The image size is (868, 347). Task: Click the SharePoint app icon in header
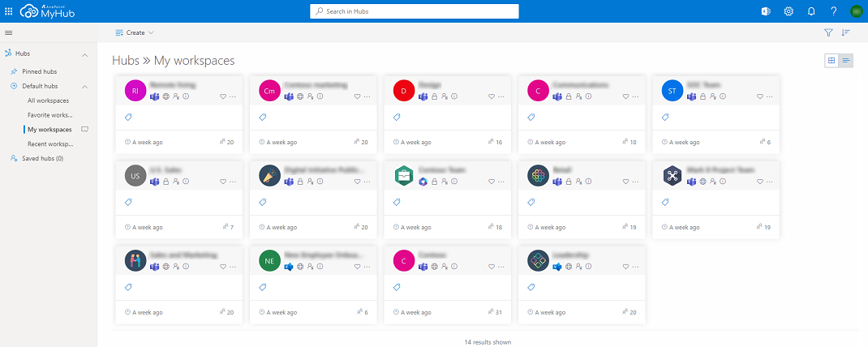pyautogui.click(x=767, y=11)
